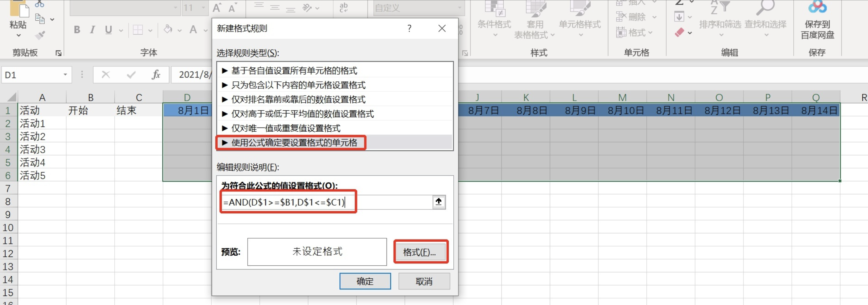Image resolution: width=868 pixels, height=305 pixels.
Task: Click the 格式 cell format button in the ribbon
Action: click(634, 33)
